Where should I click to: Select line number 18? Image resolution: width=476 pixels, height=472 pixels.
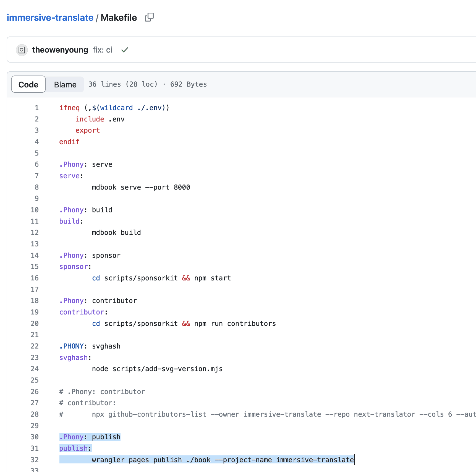coord(35,300)
